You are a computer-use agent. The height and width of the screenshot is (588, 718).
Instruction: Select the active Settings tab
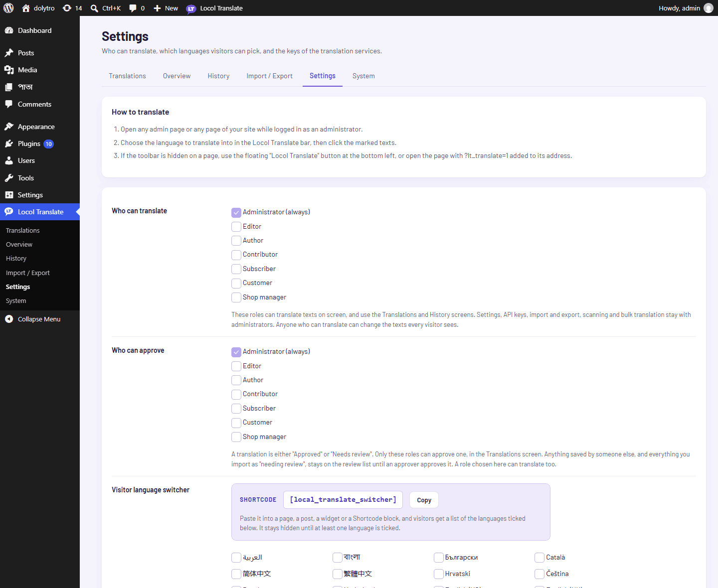point(323,76)
